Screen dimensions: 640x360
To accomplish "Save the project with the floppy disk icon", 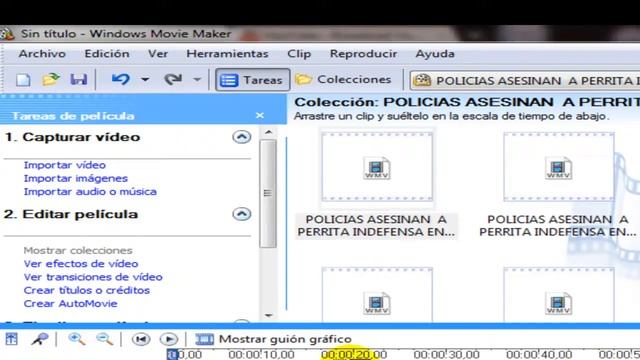I will (78, 79).
